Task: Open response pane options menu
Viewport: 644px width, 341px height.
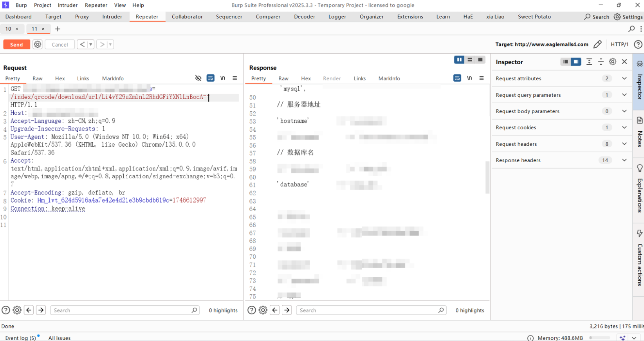Action: 482,78
